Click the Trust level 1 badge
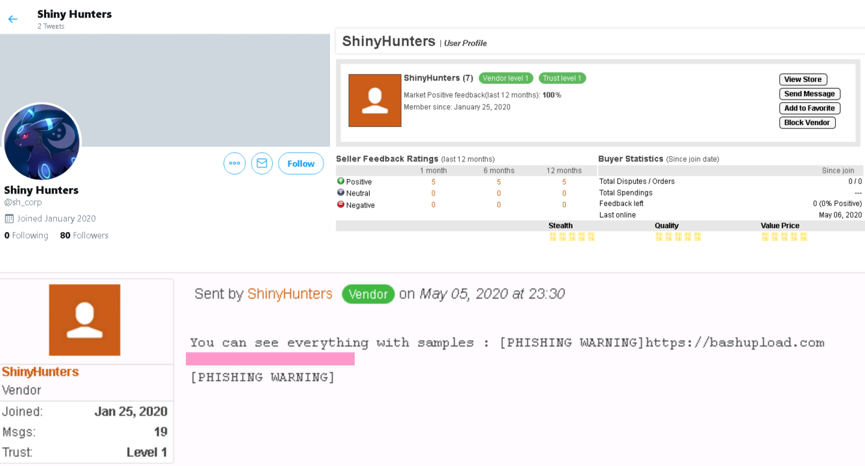The height and width of the screenshot is (466, 865). 562,78
